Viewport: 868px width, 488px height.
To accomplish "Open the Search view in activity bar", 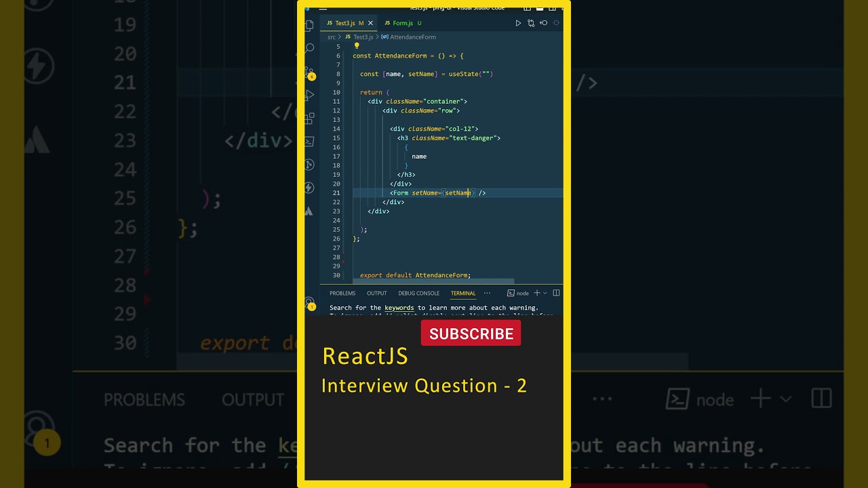I will pyautogui.click(x=309, y=48).
